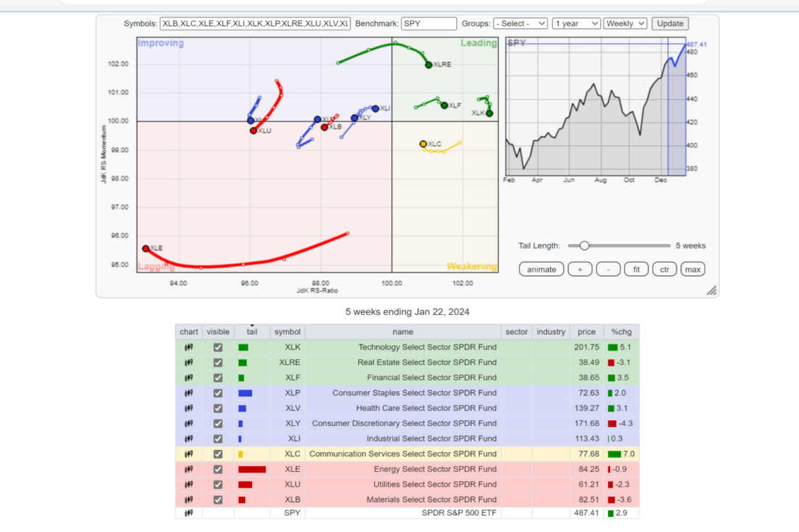The width and height of the screenshot is (799, 532).
Task: Click the XLB point on the RRG chart
Action: 325,127
